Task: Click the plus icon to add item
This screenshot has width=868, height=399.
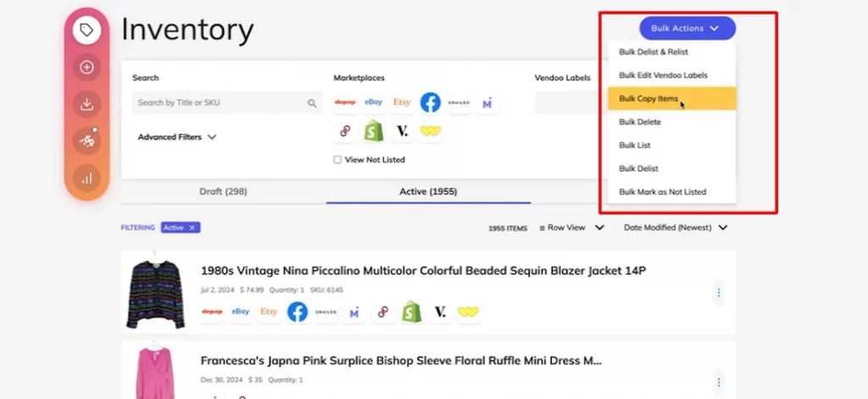Action: coord(86,68)
